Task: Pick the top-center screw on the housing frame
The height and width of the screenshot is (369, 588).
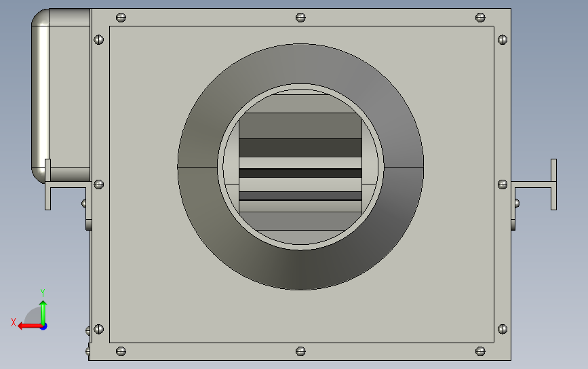Action: coord(300,17)
